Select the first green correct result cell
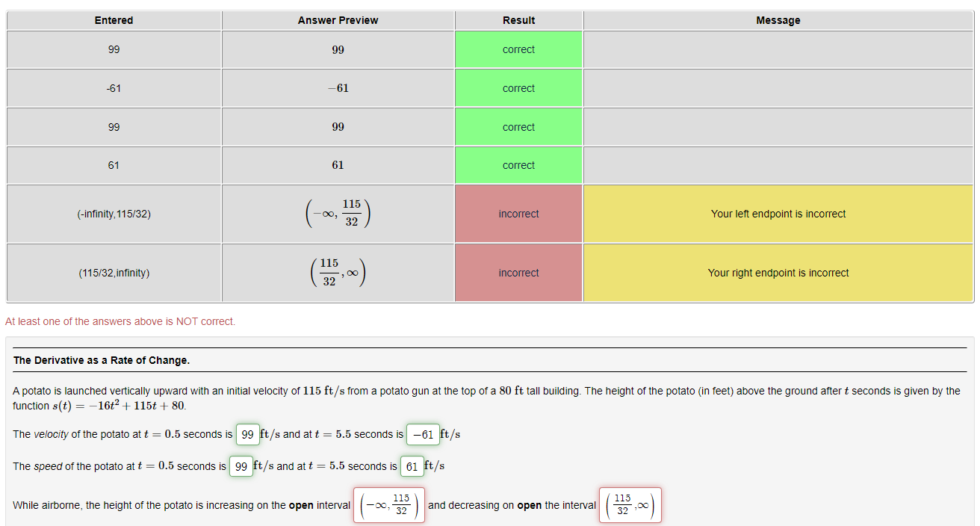The height and width of the screenshot is (526, 980). 518,49
